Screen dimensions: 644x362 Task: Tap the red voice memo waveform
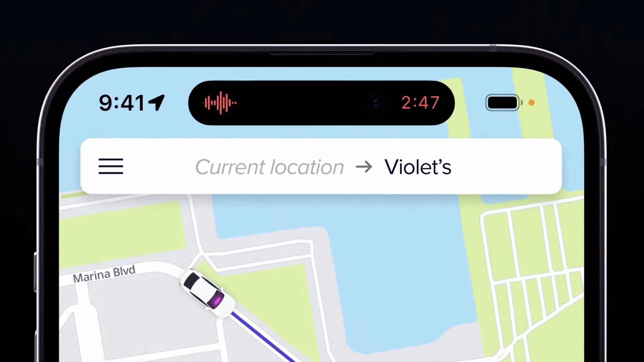220,103
